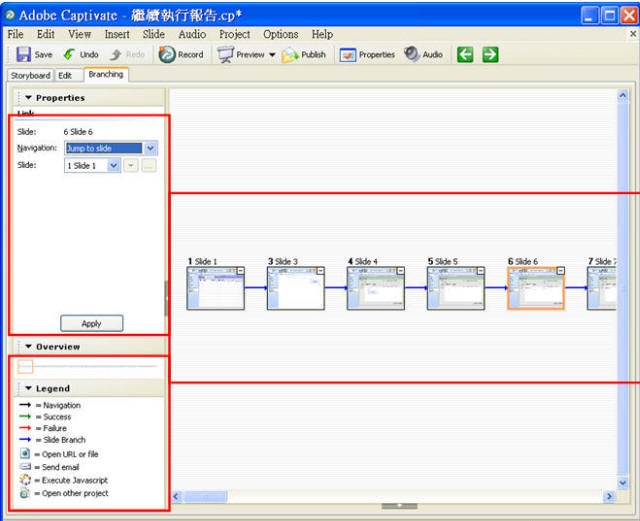Select the highlighted Slide 6 thumbnail
The image size is (640, 521).
pos(536,288)
